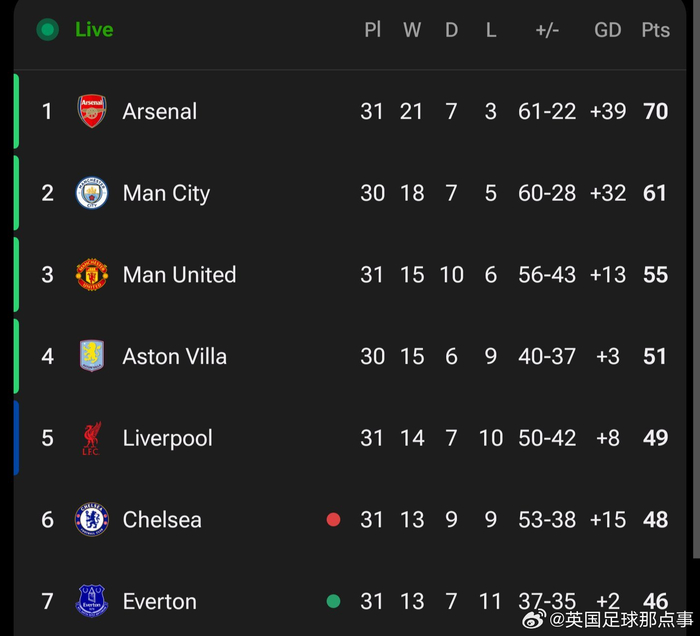Open the Arsenal team name
The width and height of the screenshot is (700, 636).
tap(160, 111)
